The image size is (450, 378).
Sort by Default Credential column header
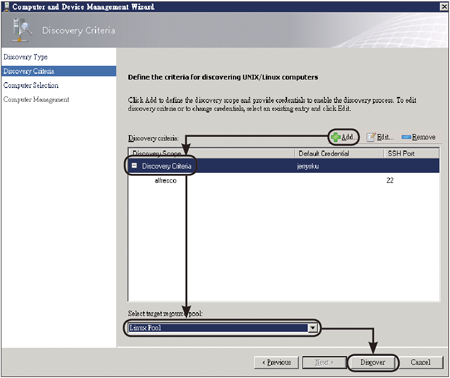(x=339, y=153)
